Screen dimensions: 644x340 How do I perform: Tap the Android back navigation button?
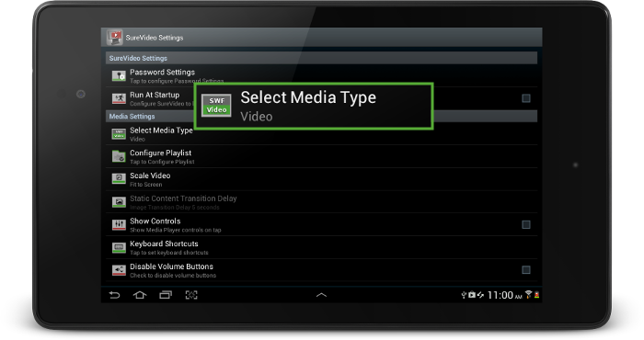pyautogui.click(x=114, y=295)
